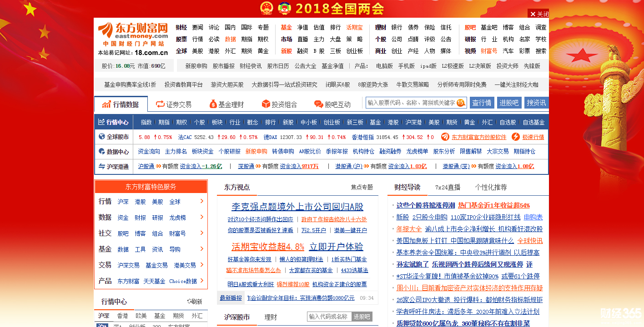Click the 查行情 button
The width and height of the screenshot is (644, 327).
pos(482,103)
